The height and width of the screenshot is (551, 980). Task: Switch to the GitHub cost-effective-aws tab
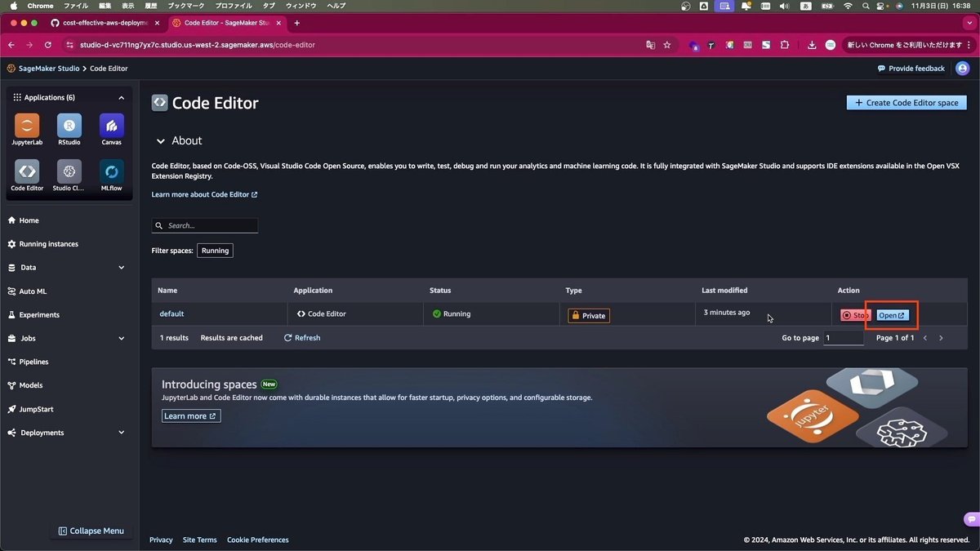(105, 23)
